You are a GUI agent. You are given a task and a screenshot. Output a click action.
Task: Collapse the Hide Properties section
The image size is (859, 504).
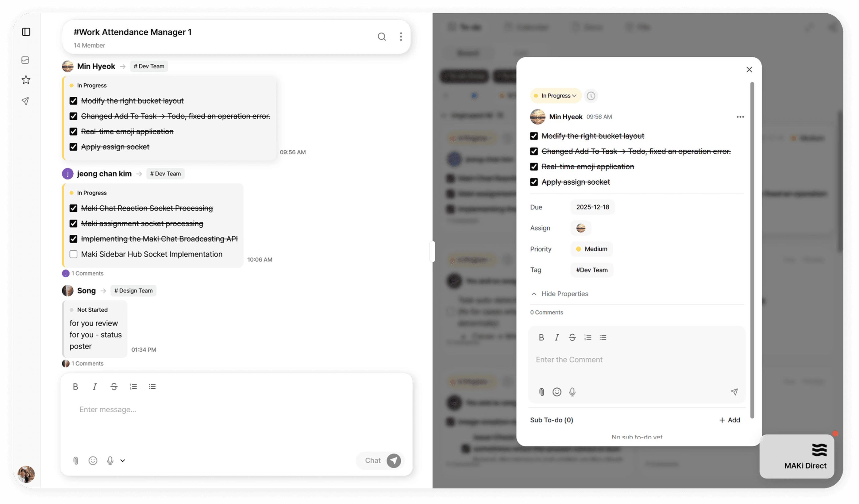(x=560, y=294)
